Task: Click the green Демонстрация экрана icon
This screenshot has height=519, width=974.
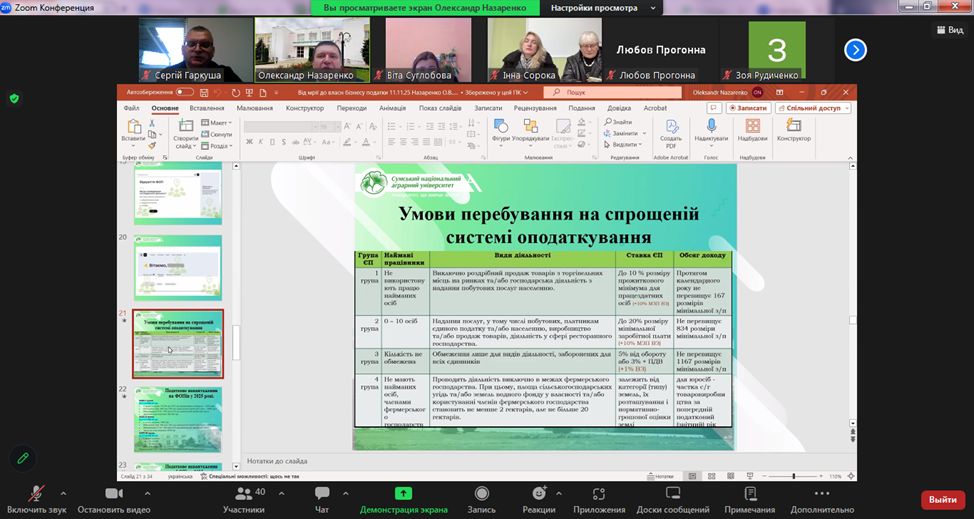Action: [403, 493]
